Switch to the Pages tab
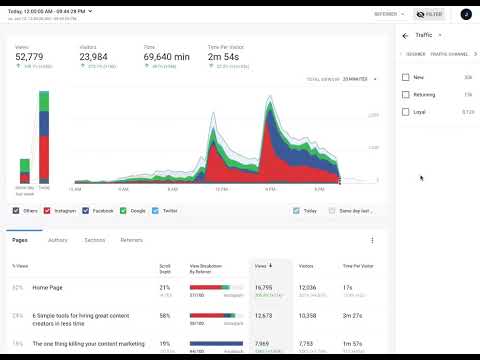Viewport: 480px width, 360px height. [20, 240]
